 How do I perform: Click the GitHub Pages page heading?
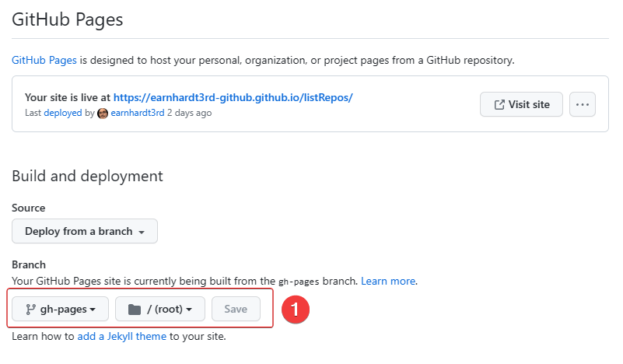pyautogui.click(x=68, y=19)
